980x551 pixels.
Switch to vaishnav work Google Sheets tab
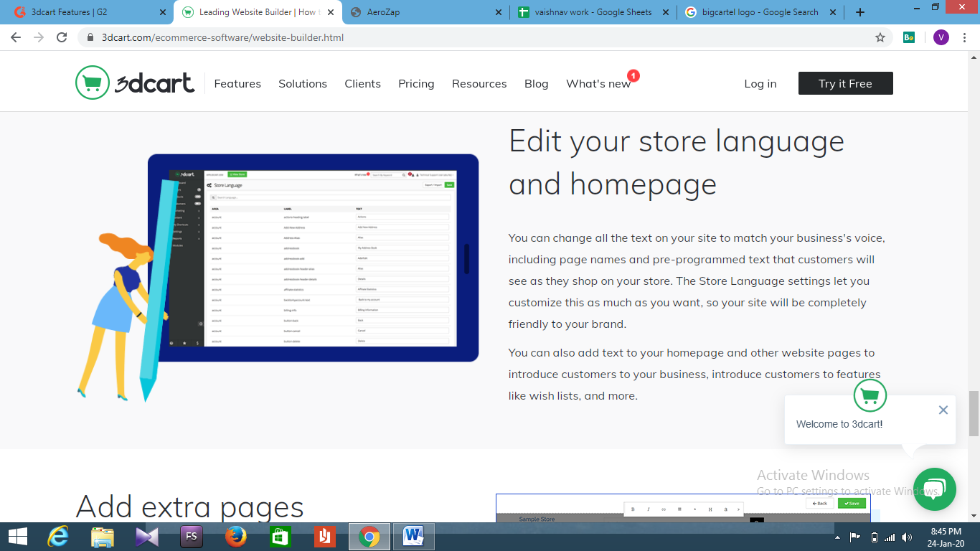click(593, 12)
